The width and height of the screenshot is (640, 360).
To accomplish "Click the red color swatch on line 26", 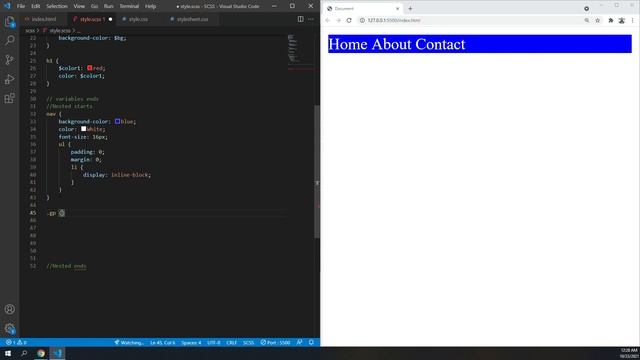I will click(x=89, y=68).
